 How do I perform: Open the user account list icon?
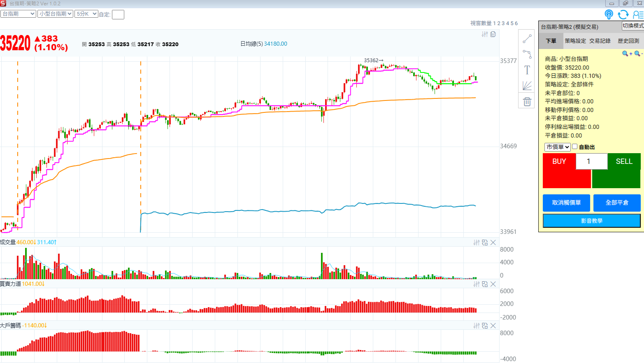(638, 14)
